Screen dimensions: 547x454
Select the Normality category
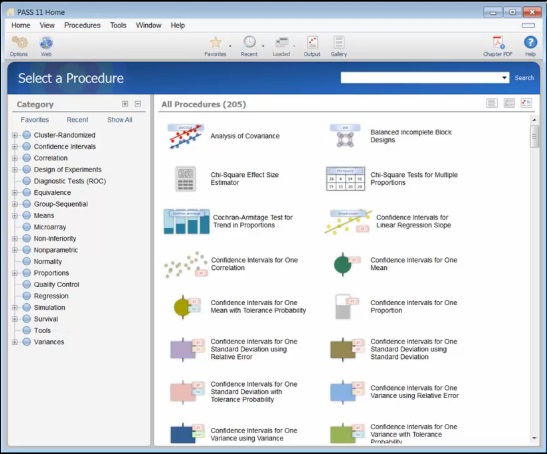48,262
